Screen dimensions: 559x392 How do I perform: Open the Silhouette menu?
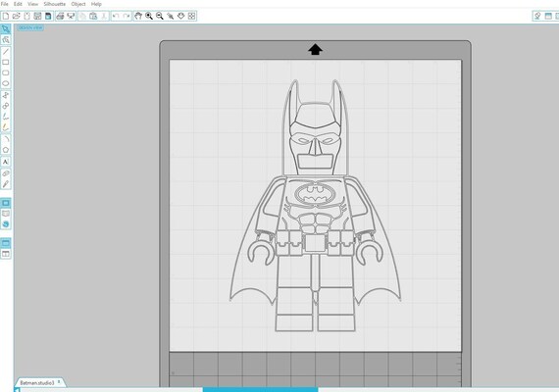click(x=55, y=4)
